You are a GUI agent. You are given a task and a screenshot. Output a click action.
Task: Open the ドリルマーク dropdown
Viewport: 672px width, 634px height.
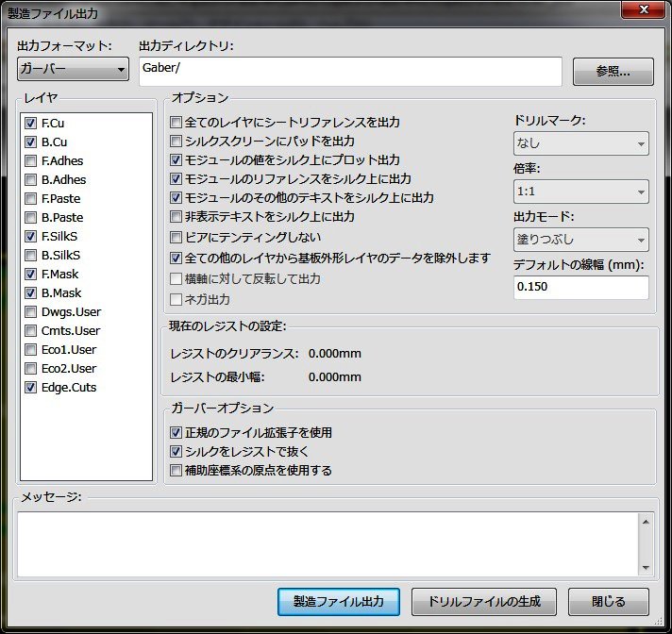(x=580, y=143)
